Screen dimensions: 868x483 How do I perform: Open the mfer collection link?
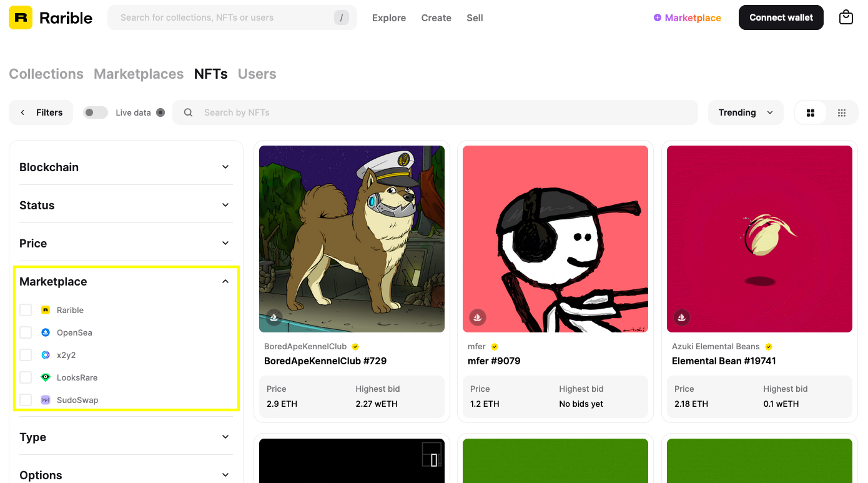[476, 346]
